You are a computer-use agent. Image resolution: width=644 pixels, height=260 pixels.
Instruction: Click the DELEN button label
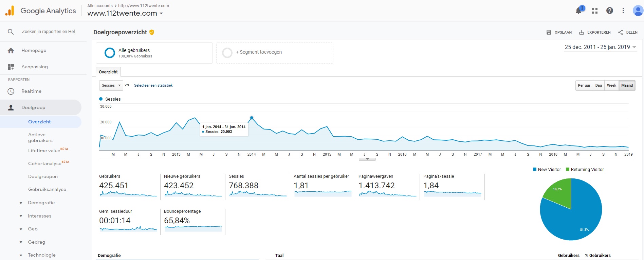pos(632,33)
